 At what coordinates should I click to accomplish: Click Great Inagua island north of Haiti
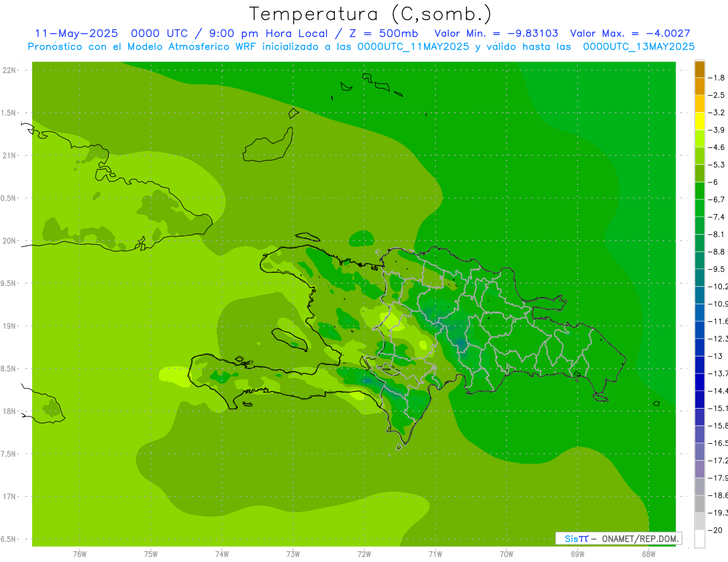267,146
